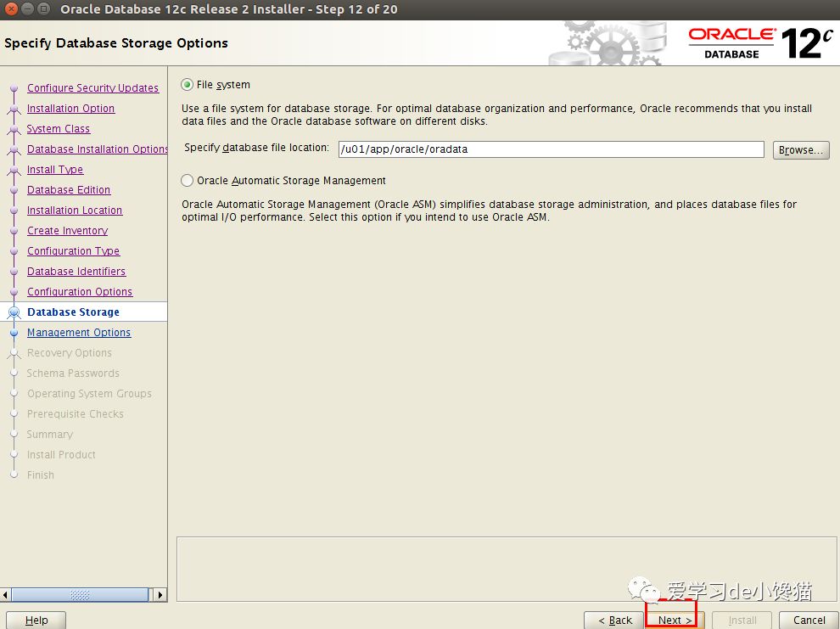This screenshot has height=629, width=840.
Task: Click the disabled Recovery Options step text
Action: [70, 352]
